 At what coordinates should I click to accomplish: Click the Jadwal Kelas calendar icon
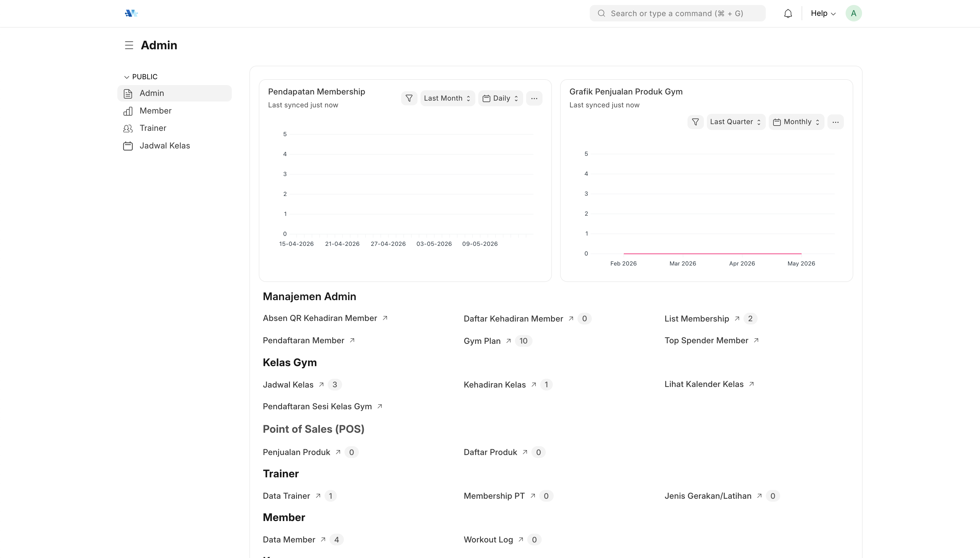128,146
